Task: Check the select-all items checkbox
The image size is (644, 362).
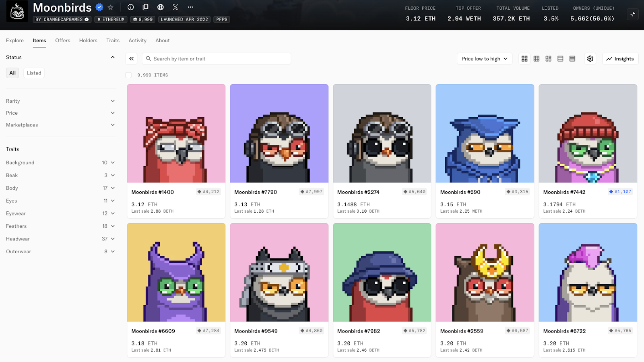Action: [x=128, y=75]
